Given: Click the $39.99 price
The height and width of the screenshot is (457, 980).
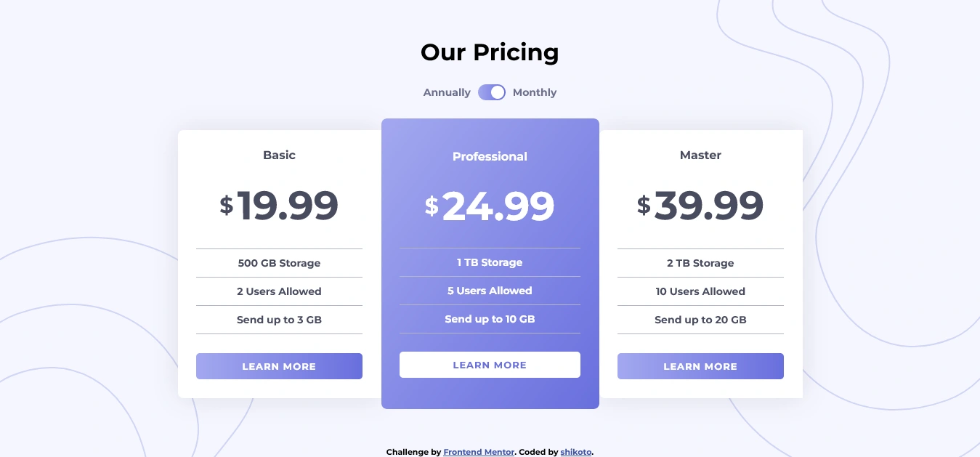Looking at the screenshot, I should 700,206.
